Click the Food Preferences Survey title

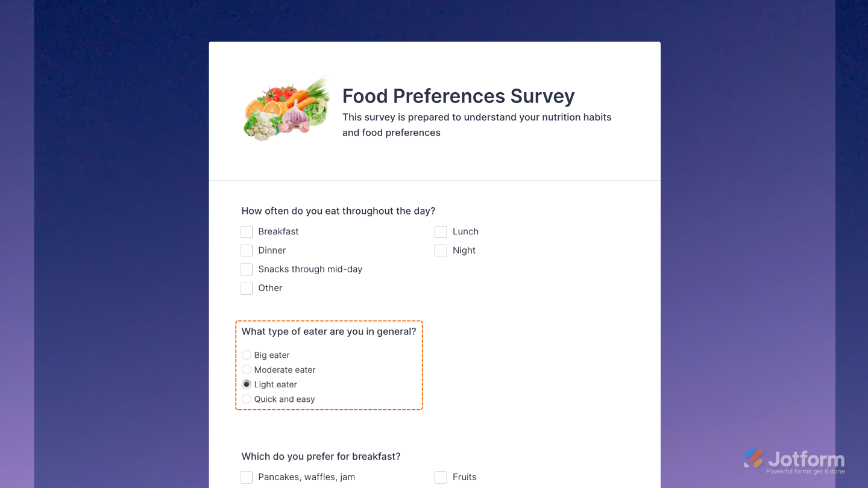coord(458,96)
